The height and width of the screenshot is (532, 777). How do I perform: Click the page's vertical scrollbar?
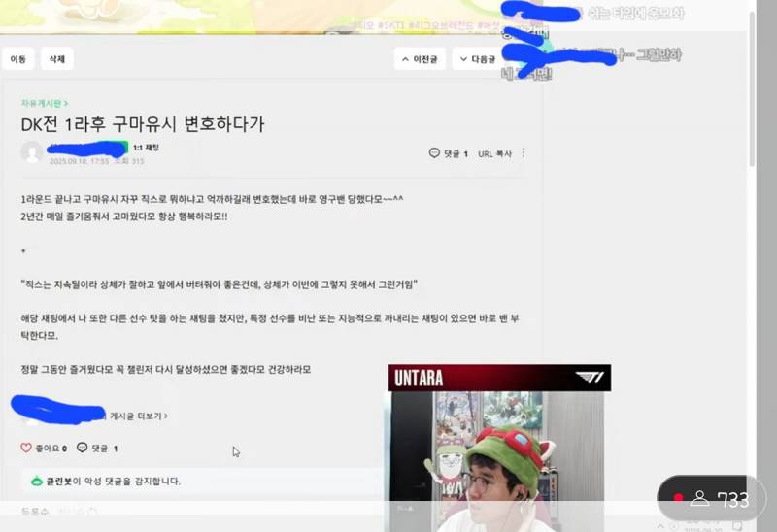coord(752,89)
